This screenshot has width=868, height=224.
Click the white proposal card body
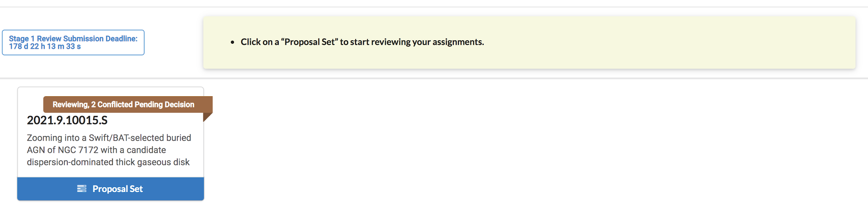coord(111,171)
